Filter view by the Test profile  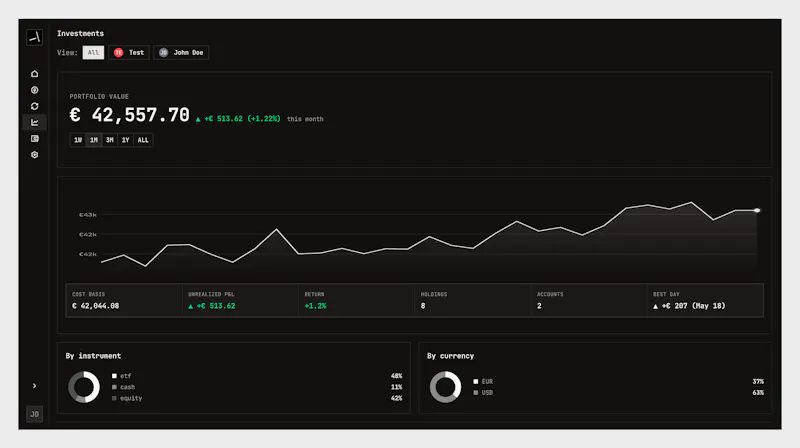[x=129, y=53]
